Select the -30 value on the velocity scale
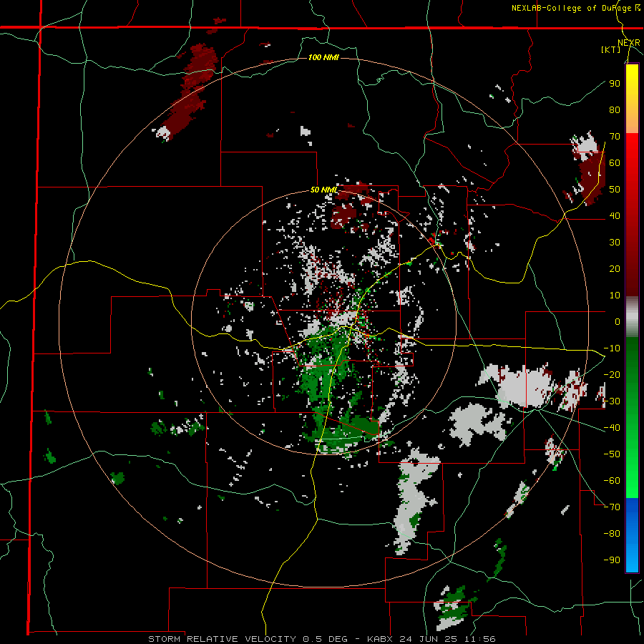This screenshot has width=644, height=644. pos(612,401)
